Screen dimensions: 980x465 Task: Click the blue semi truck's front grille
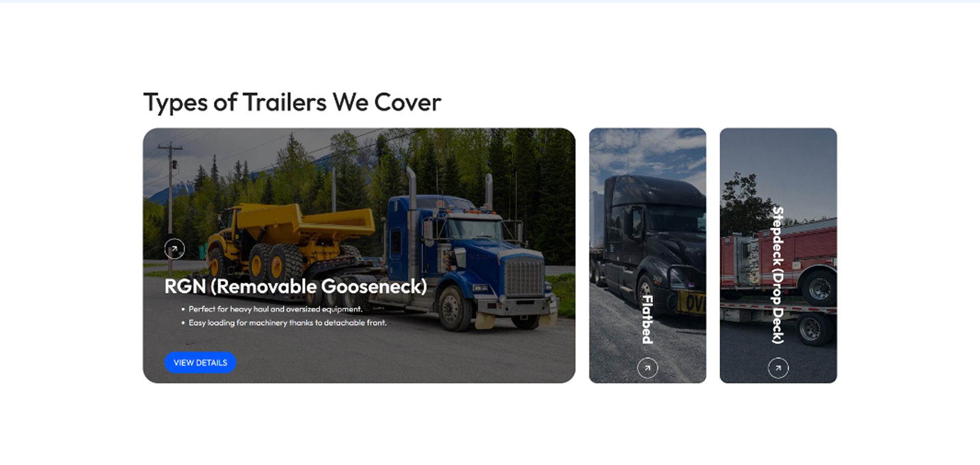pyautogui.click(x=524, y=277)
